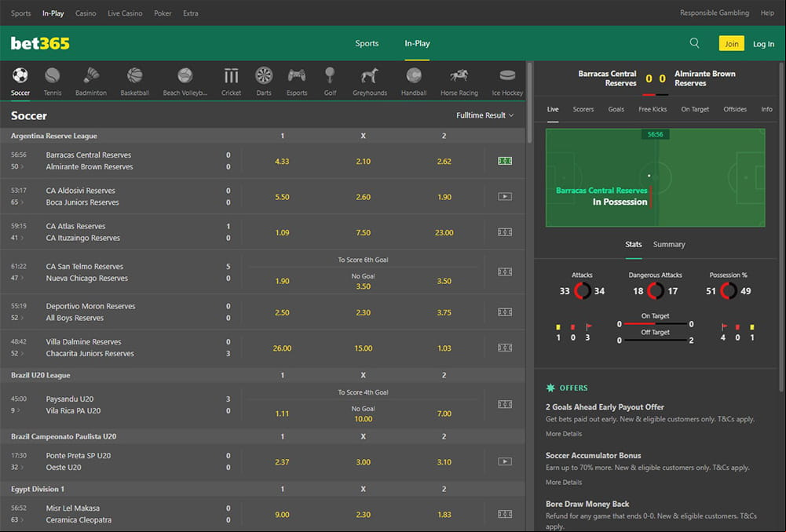Open match pitch icon for CA San Telmo Reserves
Viewport: 786px width, 532px height.
click(x=505, y=271)
